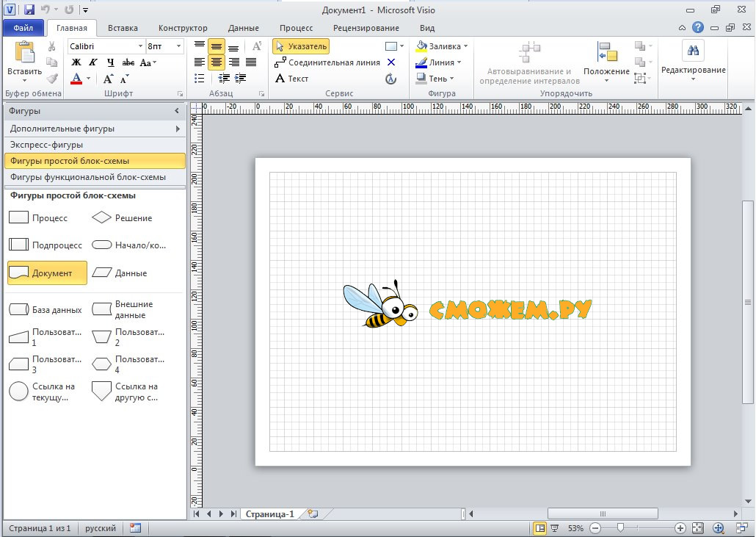Switch to the Конструктор tab
Image resolution: width=756 pixels, height=537 pixels.
tap(183, 28)
